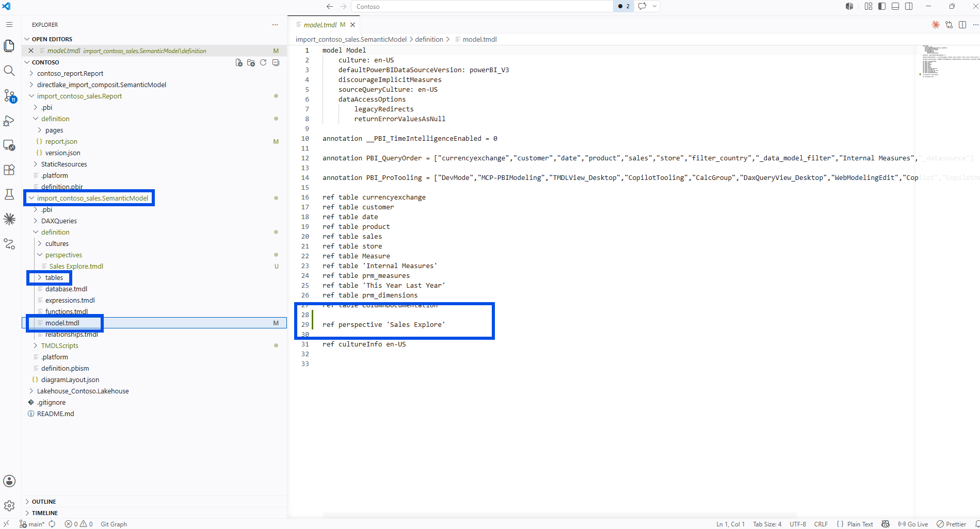This screenshot has height=529, width=980.
Task: Expand the Lakehouse_Contoso.Lakehouse folder
Action: click(x=31, y=391)
